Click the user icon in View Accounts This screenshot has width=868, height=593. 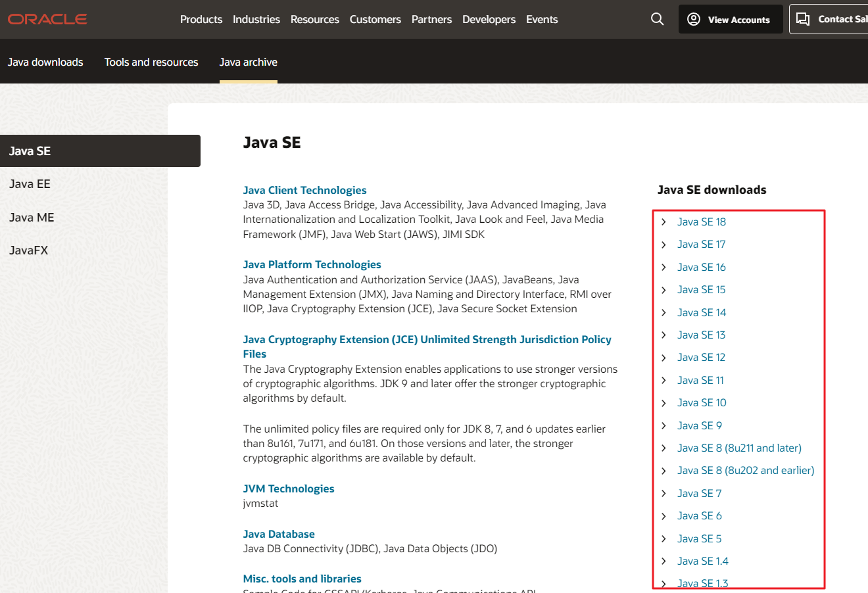click(694, 19)
